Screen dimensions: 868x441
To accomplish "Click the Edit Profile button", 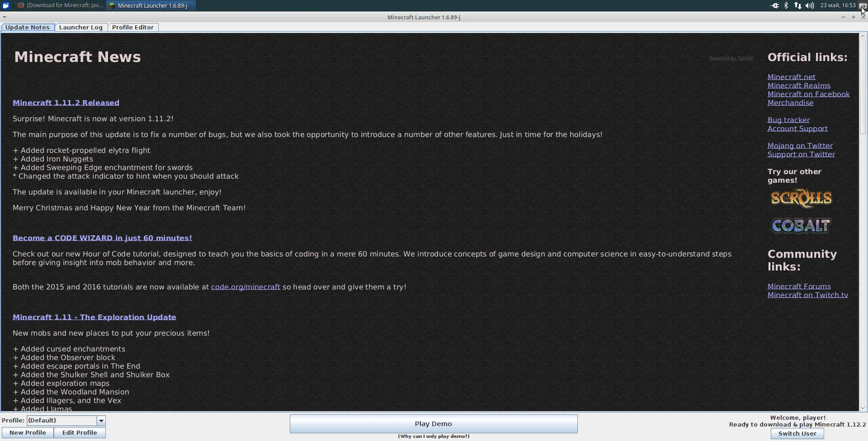I will (80, 433).
